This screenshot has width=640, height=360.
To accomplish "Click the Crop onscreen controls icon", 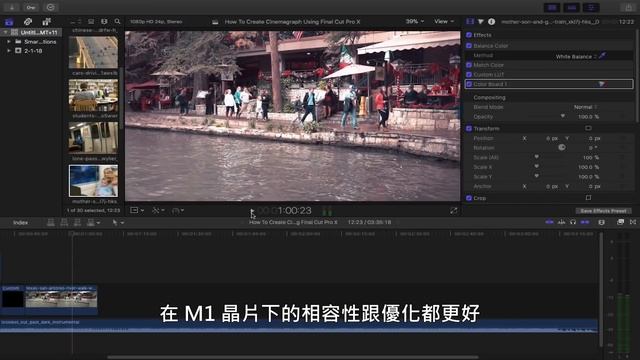I will pyautogui.click(x=588, y=198).
